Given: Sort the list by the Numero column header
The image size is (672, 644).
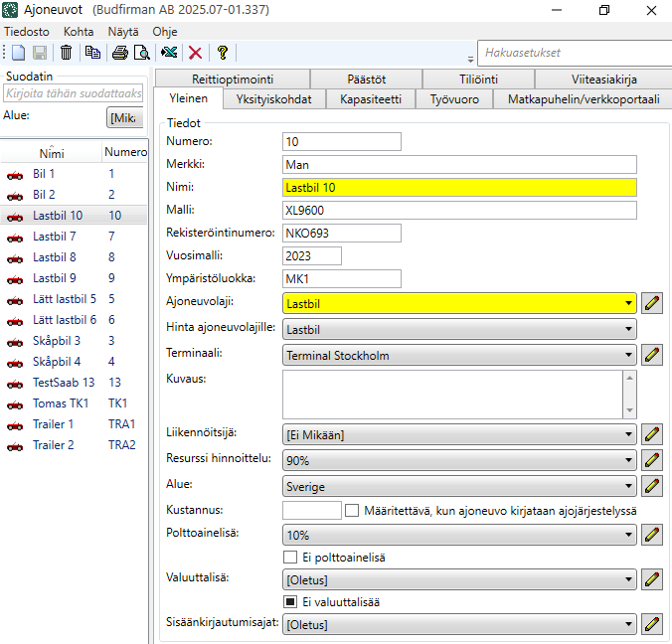Looking at the screenshot, I should click(x=125, y=152).
